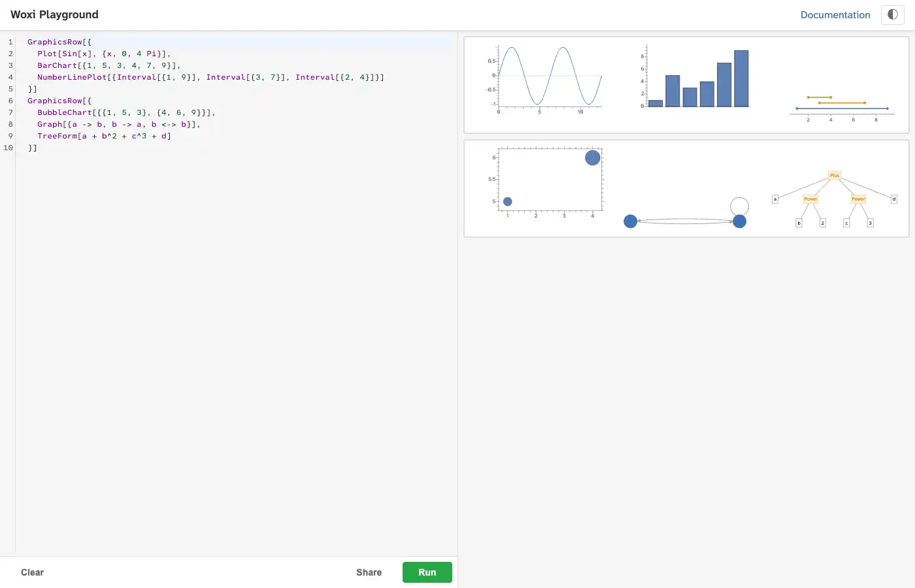This screenshot has width=915, height=588.
Task: Click the Clear button
Action: [32, 572]
